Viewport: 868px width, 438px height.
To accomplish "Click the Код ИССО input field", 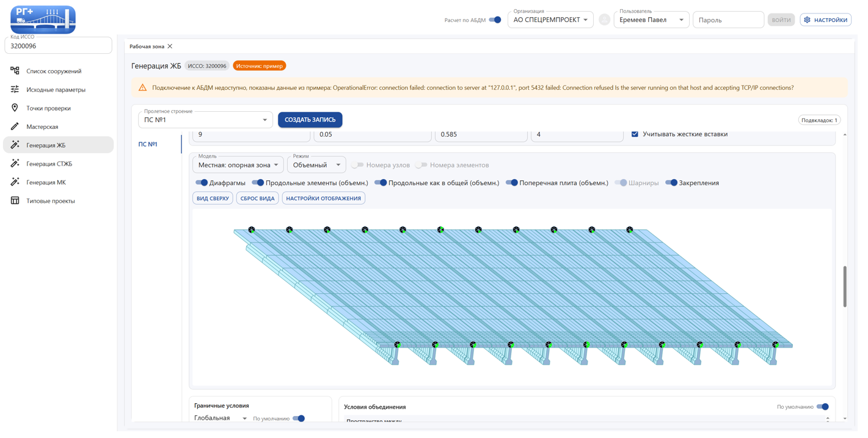I will [x=59, y=45].
